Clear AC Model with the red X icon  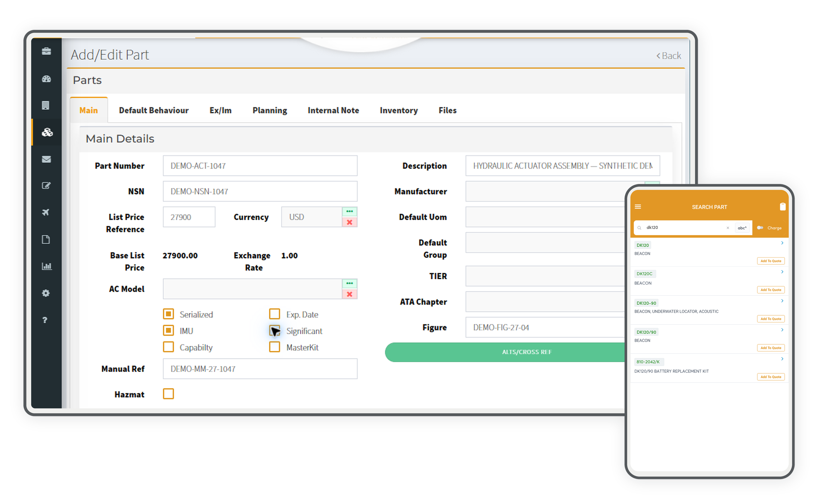350,294
